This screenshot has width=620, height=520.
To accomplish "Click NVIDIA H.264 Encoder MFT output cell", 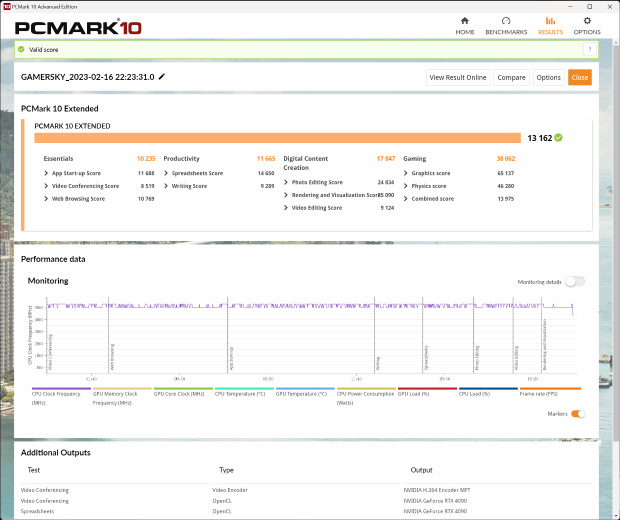I will (437, 490).
